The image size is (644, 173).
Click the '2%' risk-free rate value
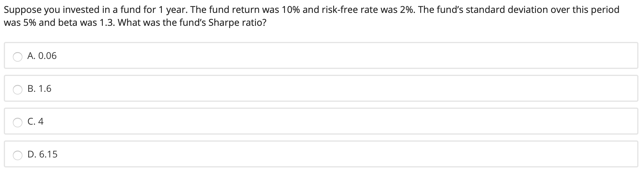[408, 10]
